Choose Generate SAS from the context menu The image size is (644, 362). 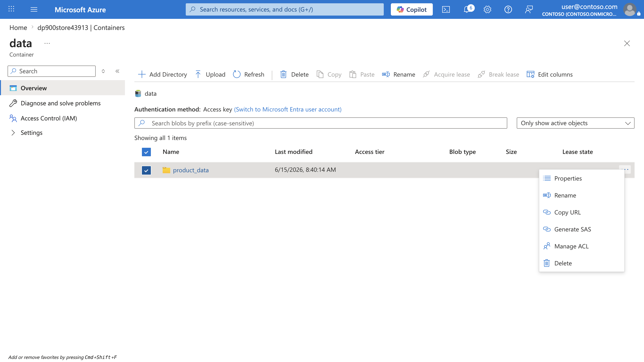tap(582, 229)
